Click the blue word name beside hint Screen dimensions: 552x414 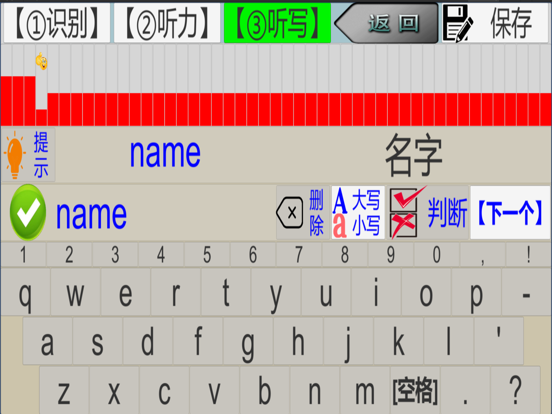click(165, 153)
